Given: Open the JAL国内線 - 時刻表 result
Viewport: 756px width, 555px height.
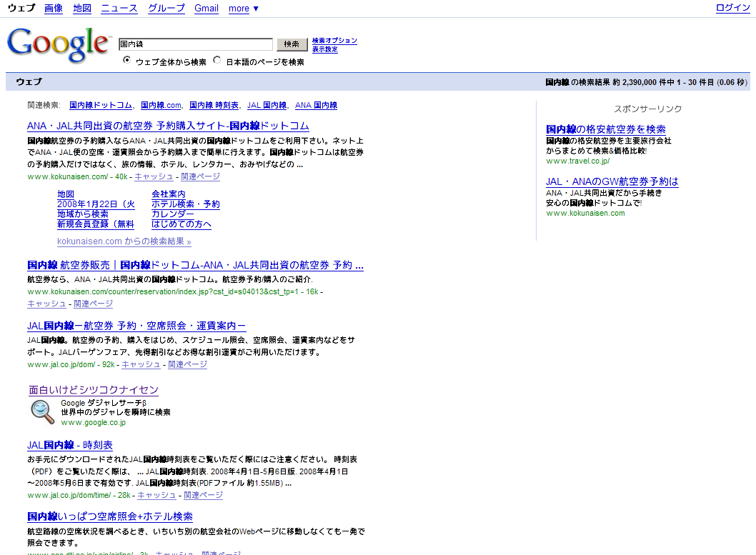Looking at the screenshot, I should tap(70, 445).
